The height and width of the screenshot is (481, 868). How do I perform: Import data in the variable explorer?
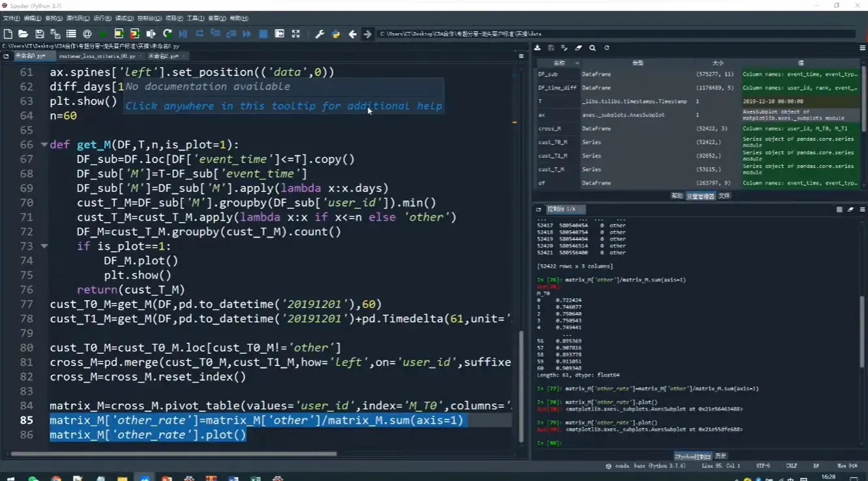click(537, 48)
